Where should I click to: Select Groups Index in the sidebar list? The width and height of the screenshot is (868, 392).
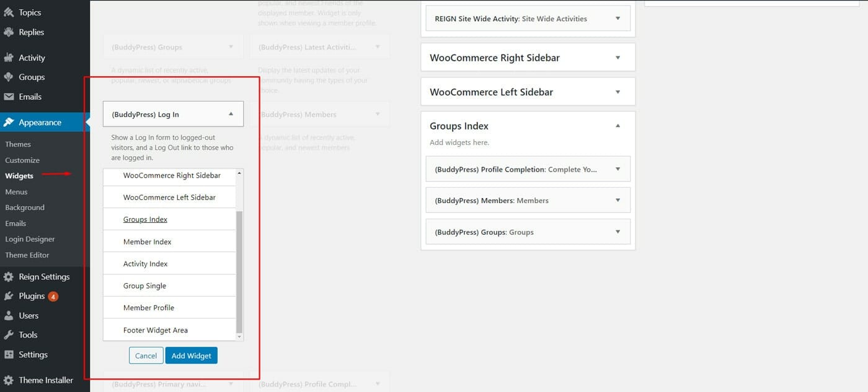pyautogui.click(x=170, y=219)
